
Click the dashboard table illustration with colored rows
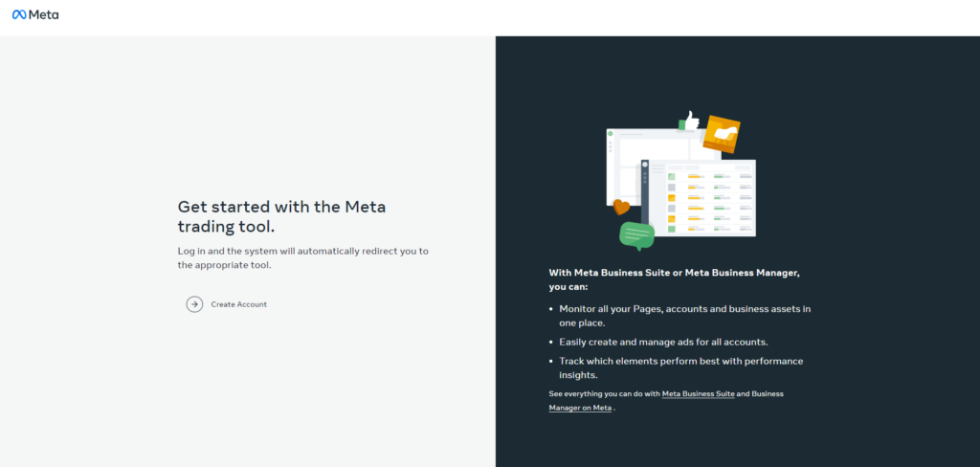(x=708, y=199)
